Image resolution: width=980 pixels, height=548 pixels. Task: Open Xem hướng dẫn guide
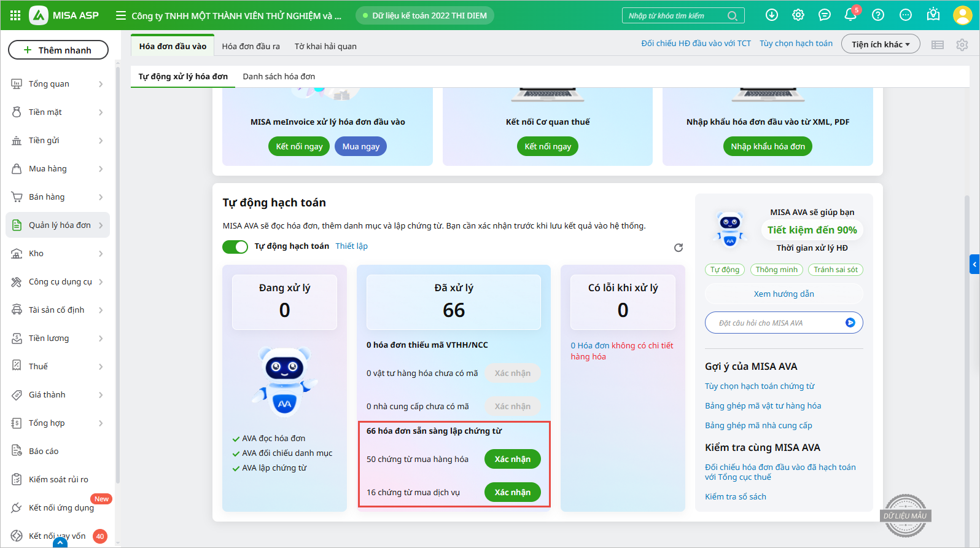click(x=784, y=294)
